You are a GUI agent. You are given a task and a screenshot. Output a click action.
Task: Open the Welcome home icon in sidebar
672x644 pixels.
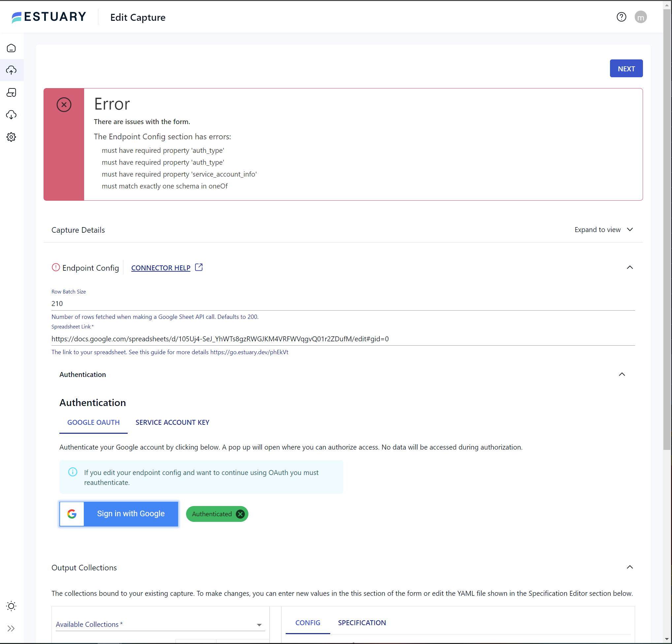pos(11,48)
